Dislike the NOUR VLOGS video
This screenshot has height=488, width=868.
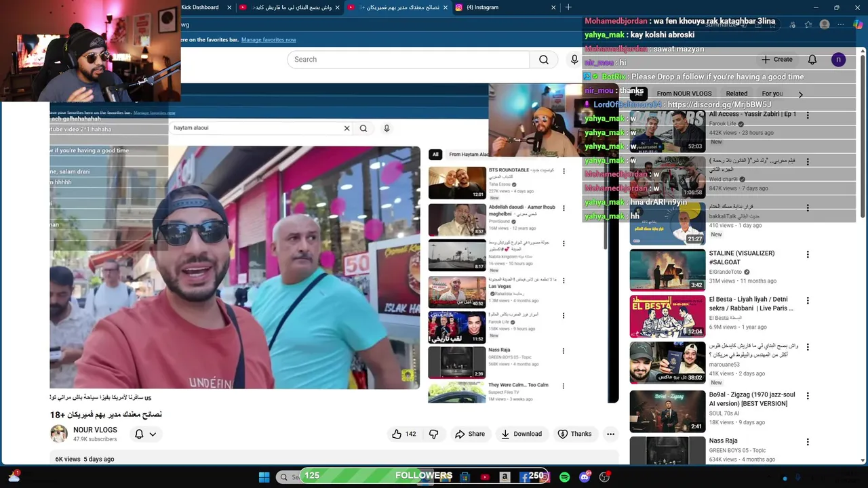coord(434,434)
